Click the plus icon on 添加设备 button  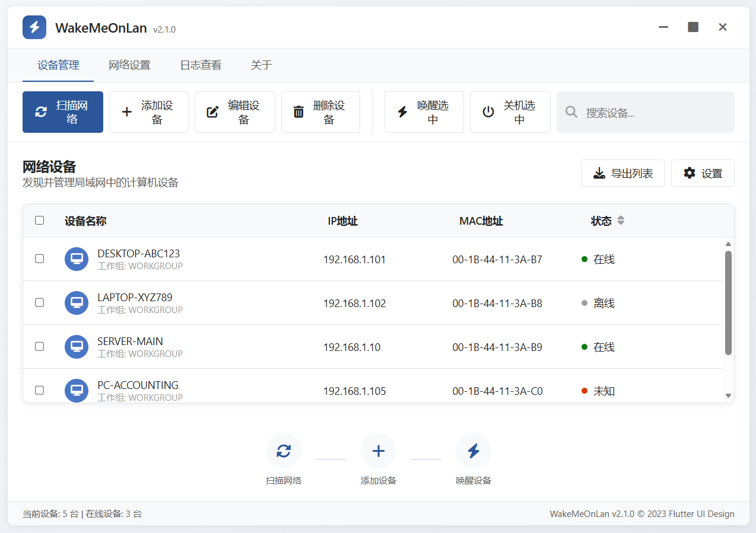coord(126,112)
